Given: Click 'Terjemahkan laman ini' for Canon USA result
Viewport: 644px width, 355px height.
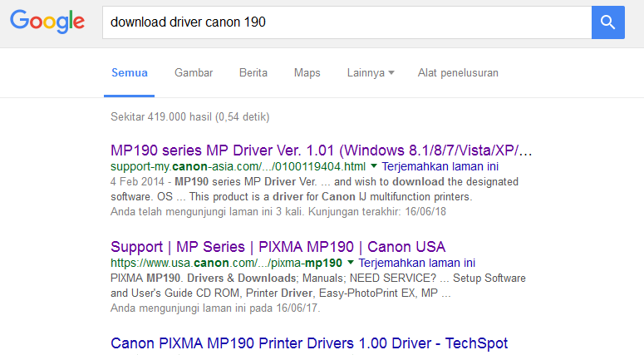Looking at the screenshot, I should (x=416, y=263).
